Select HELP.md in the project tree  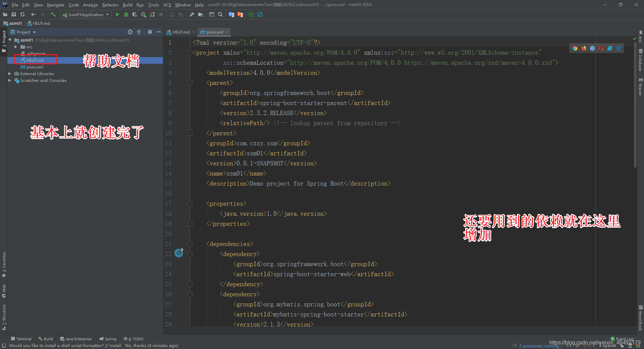pos(35,60)
